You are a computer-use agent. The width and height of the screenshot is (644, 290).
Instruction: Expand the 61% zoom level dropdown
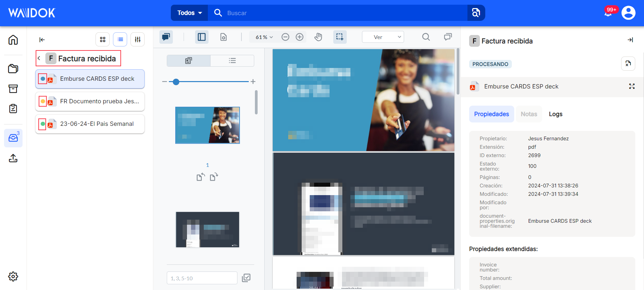(x=264, y=37)
